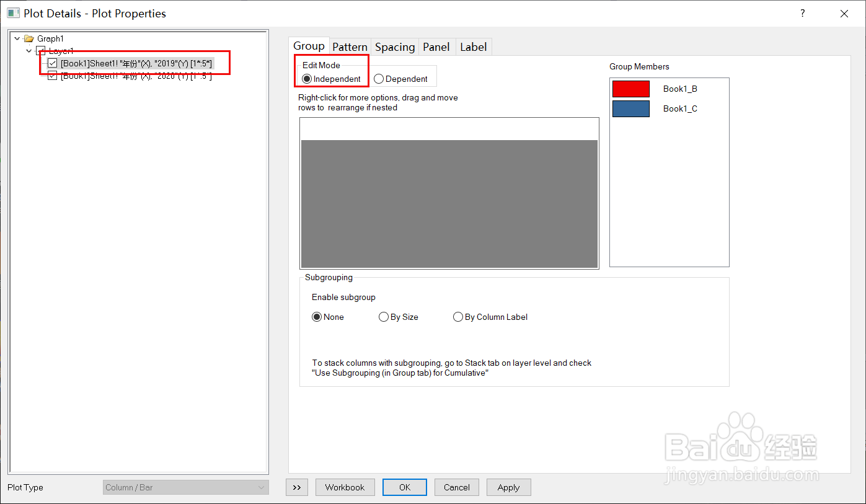Viewport: 866px width, 504px height.
Task: Click the Cancel button
Action: [x=457, y=487]
